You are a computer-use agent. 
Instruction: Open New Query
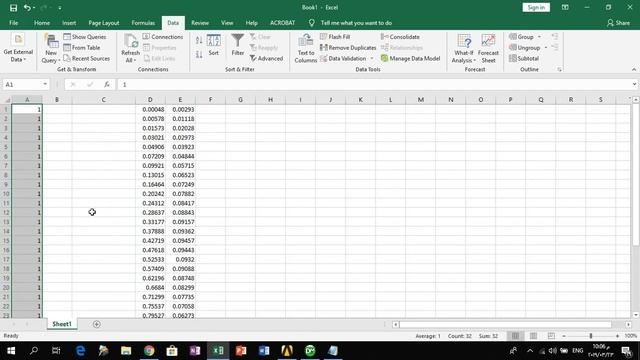tap(51, 49)
